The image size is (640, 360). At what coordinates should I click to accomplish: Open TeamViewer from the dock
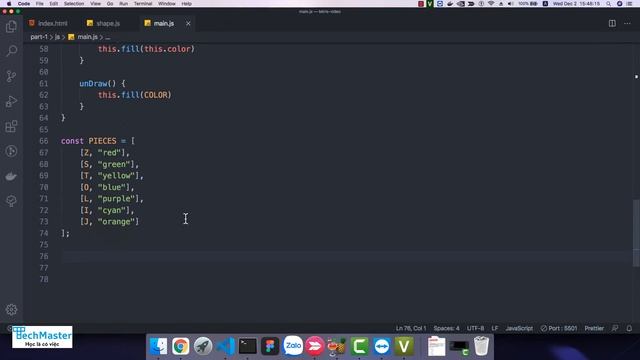382,346
